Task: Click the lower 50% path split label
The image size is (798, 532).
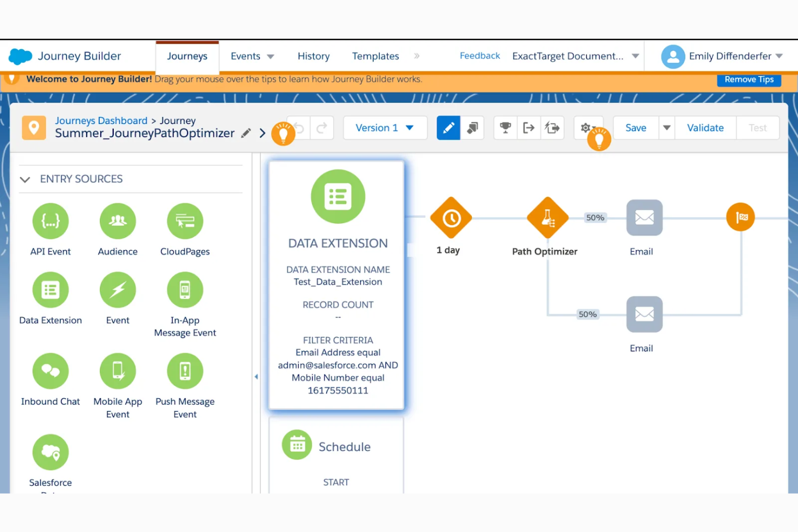Action: pos(588,314)
